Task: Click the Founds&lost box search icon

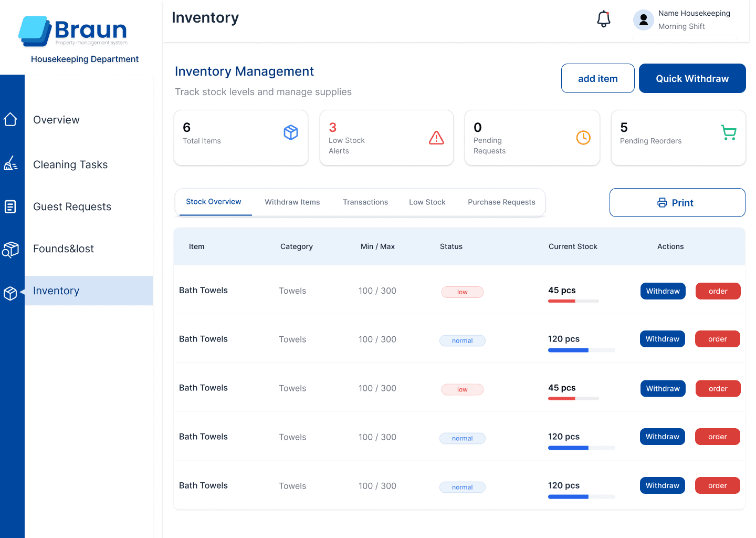Action: (x=10, y=250)
